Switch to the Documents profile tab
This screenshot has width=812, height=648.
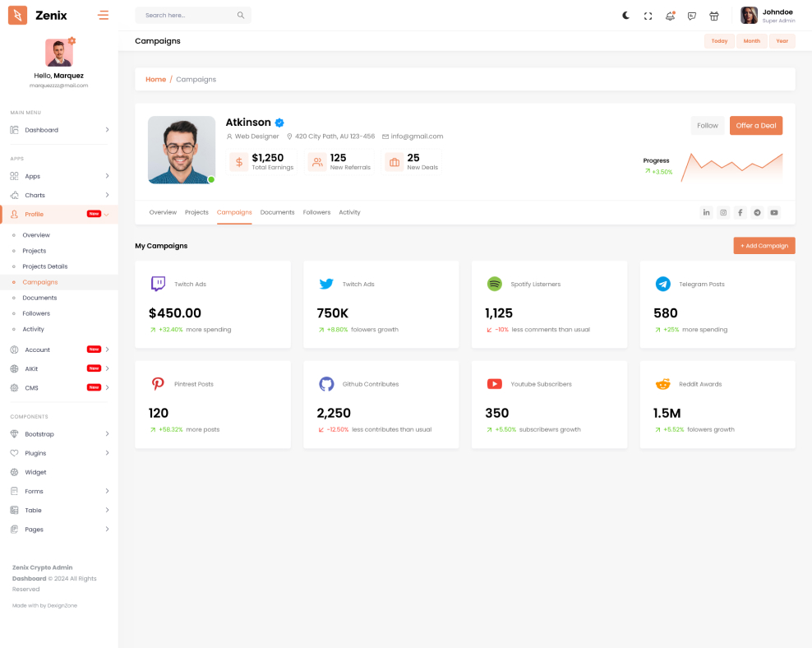coord(277,212)
